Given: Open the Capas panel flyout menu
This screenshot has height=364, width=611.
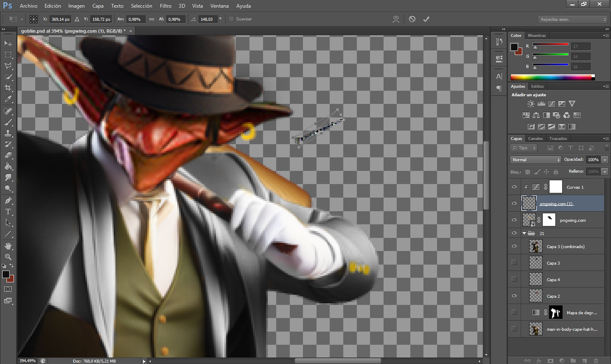Looking at the screenshot, I should (x=606, y=138).
